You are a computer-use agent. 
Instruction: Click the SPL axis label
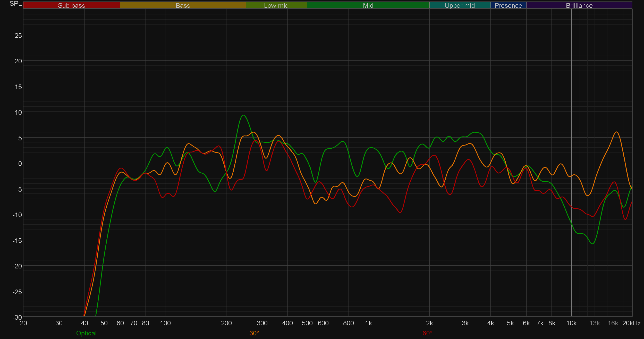point(15,4)
